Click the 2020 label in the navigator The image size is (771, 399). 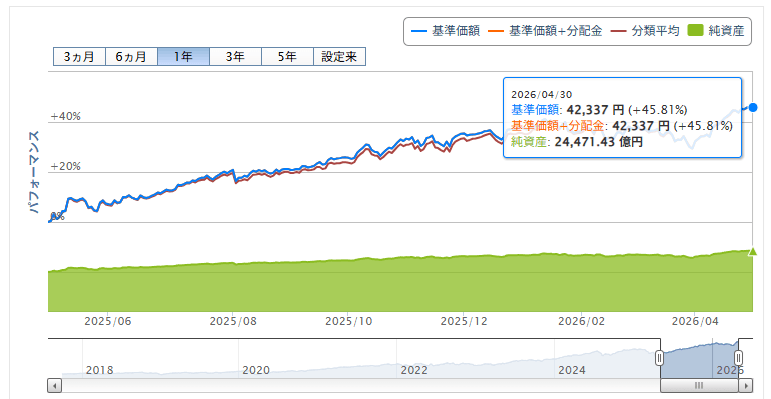pos(256,370)
